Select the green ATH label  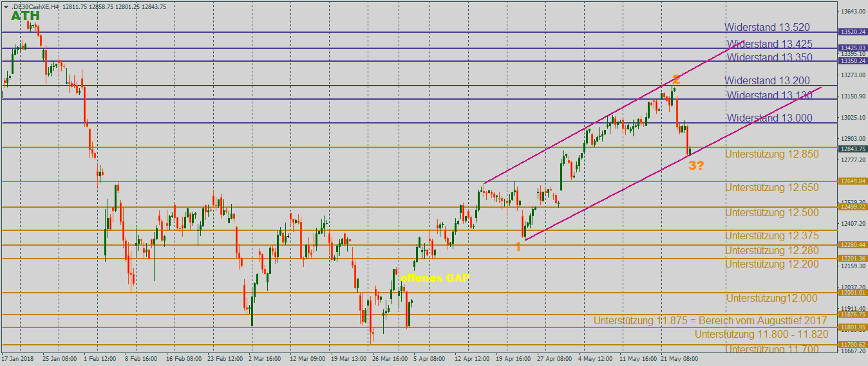(x=25, y=16)
